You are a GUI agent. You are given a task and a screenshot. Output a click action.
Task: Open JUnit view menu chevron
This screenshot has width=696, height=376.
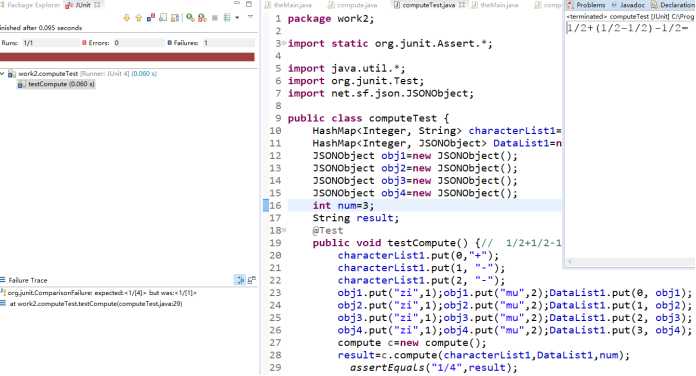point(250,16)
